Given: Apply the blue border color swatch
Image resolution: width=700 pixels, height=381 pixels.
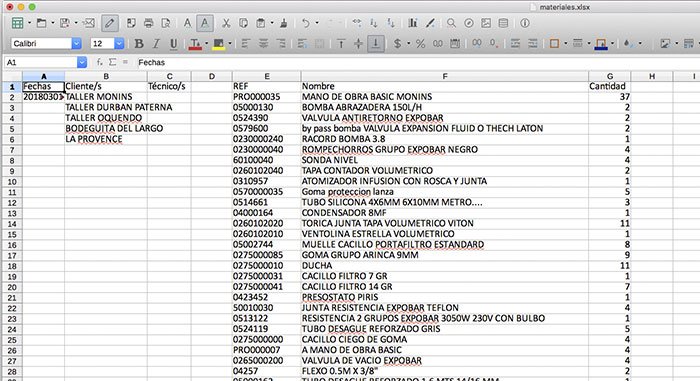Looking at the screenshot, I should point(601,44).
